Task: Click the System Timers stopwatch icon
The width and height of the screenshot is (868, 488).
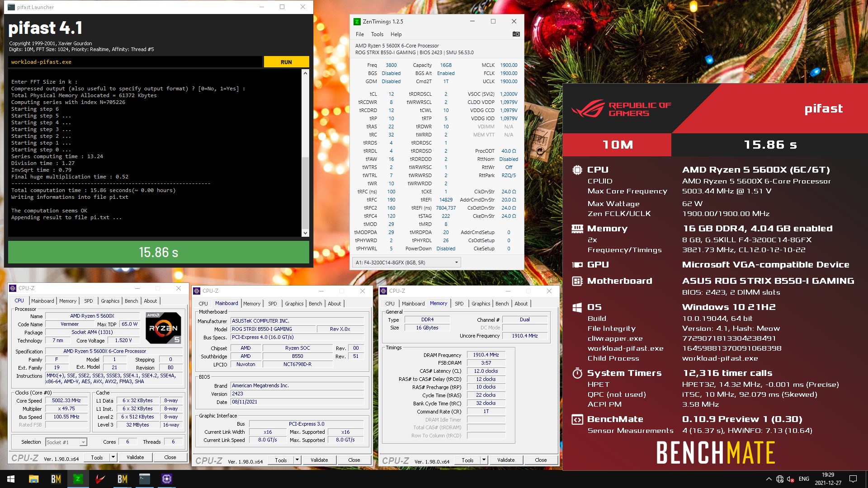Action: tap(577, 373)
